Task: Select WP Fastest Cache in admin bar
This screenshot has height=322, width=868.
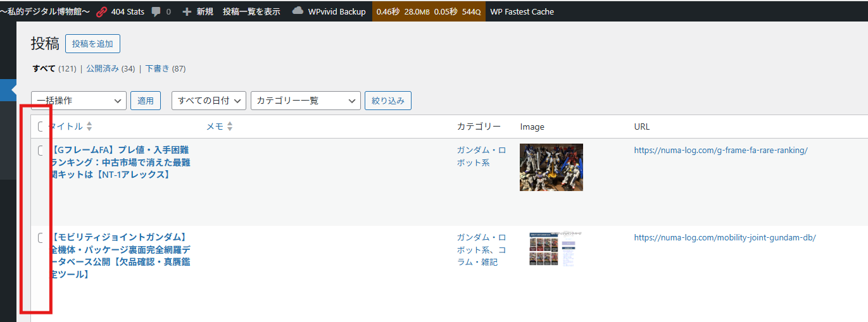Action: (x=522, y=11)
